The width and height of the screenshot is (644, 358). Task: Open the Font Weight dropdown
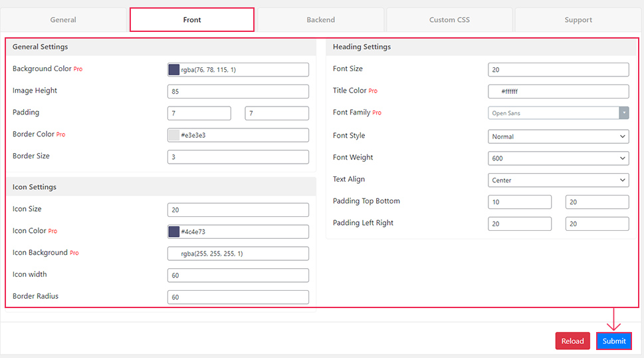(558, 158)
